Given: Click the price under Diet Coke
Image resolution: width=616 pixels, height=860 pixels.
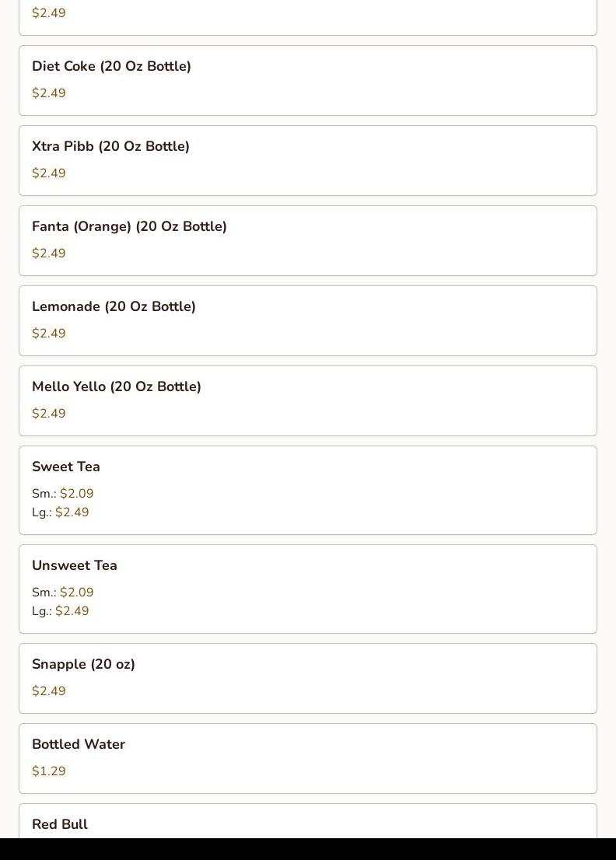Looking at the screenshot, I should (49, 93).
